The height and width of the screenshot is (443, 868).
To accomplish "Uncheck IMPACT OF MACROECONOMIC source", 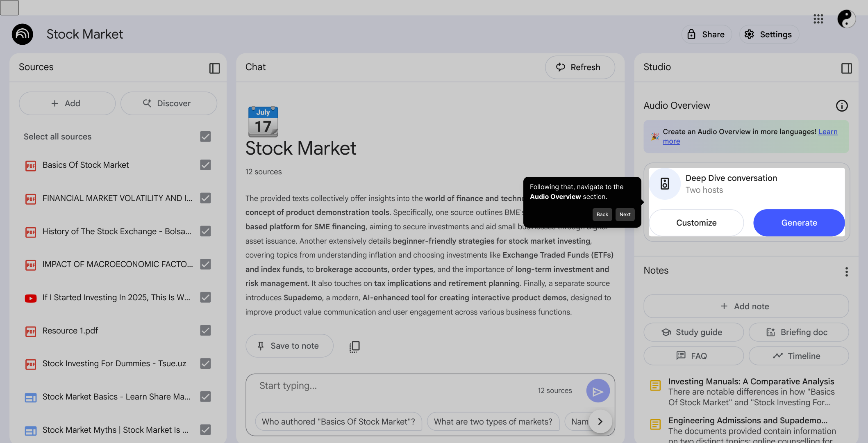I will pos(205,264).
